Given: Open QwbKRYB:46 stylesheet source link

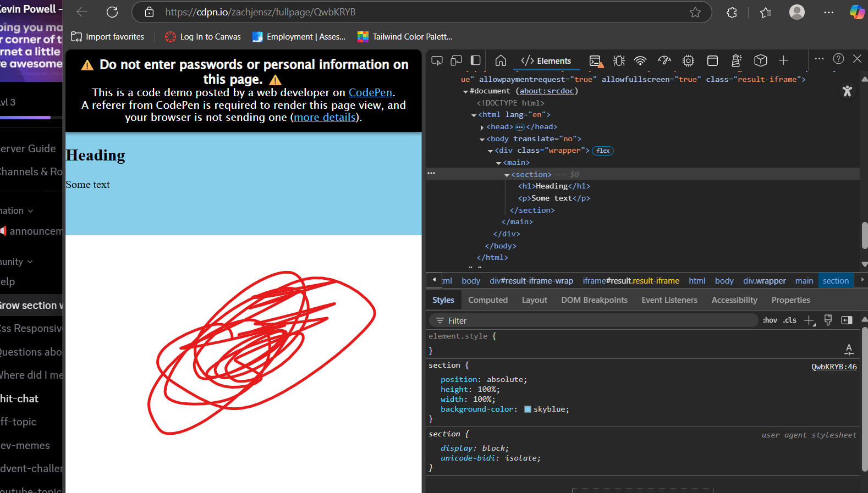Looking at the screenshot, I should tap(834, 367).
